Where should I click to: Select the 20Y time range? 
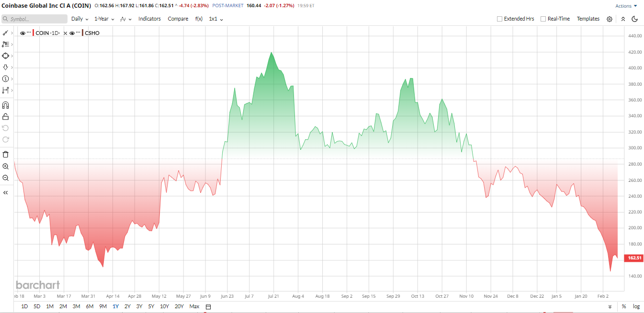pos(179,306)
